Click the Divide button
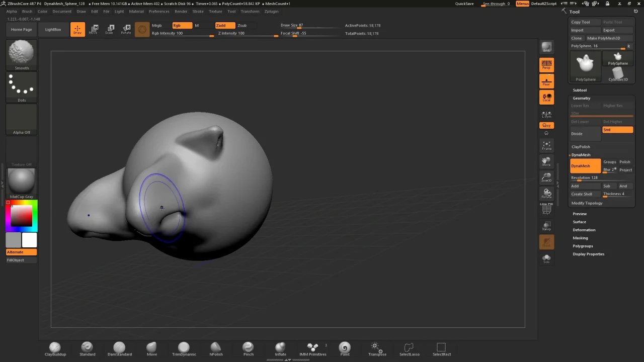644x362 pixels. (585, 134)
